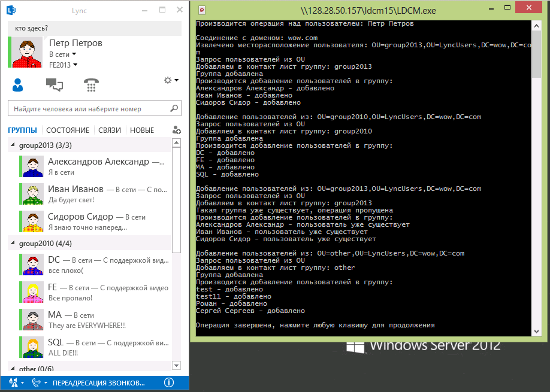The height and width of the screenshot is (392, 550).
Task: Maximize the LDCM.exe console window
Action: (507, 7)
